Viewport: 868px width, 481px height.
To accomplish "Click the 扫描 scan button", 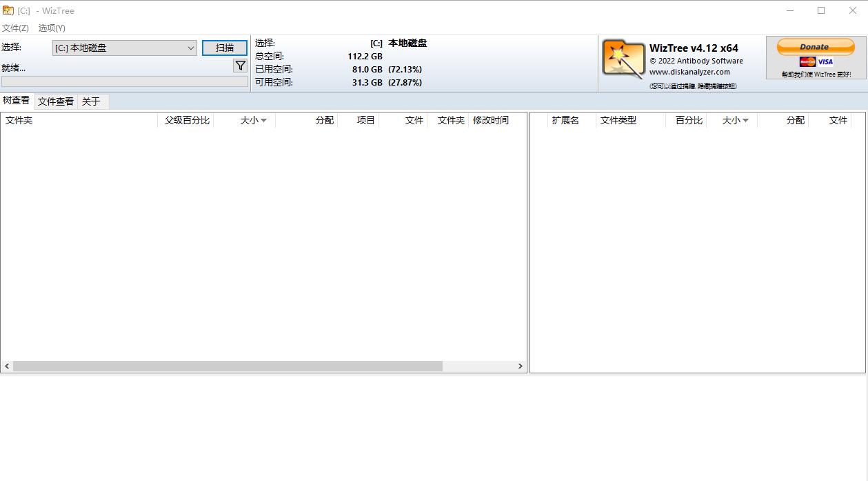I will (225, 48).
